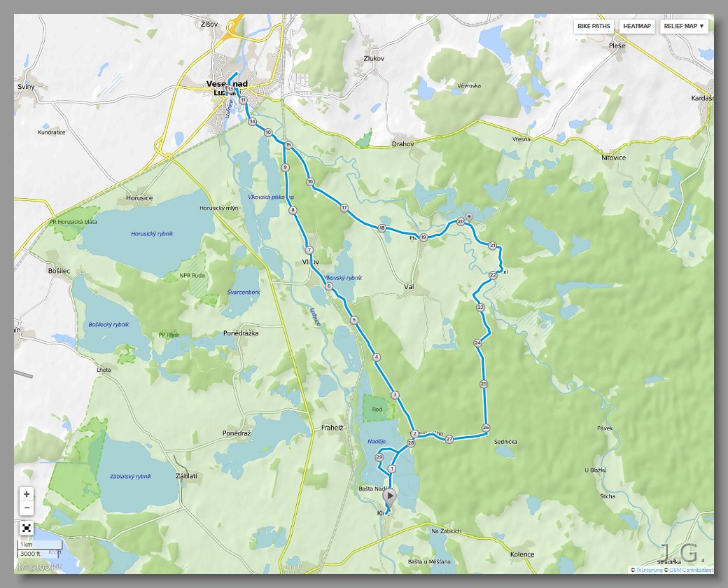
Task: Click the Sedníčka label
Action: pos(505,441)
